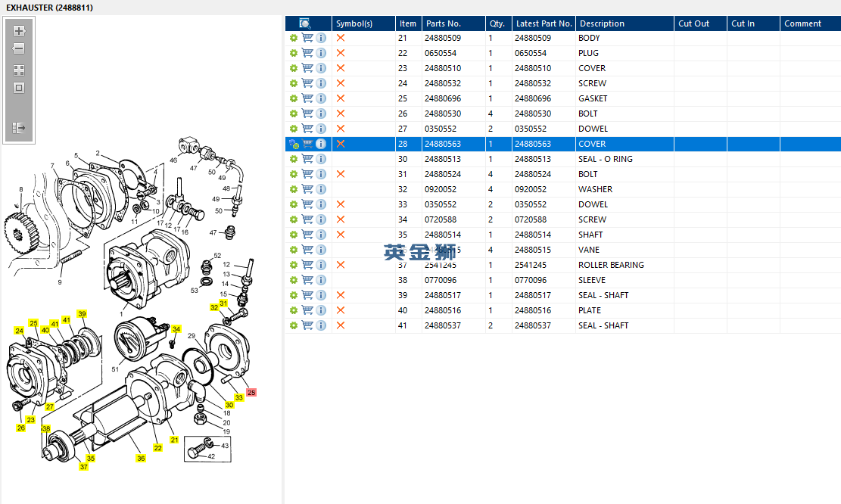Add item 21 BODY to shopping cart
This screenshot has height=504, width=841.
pos(307,38)
